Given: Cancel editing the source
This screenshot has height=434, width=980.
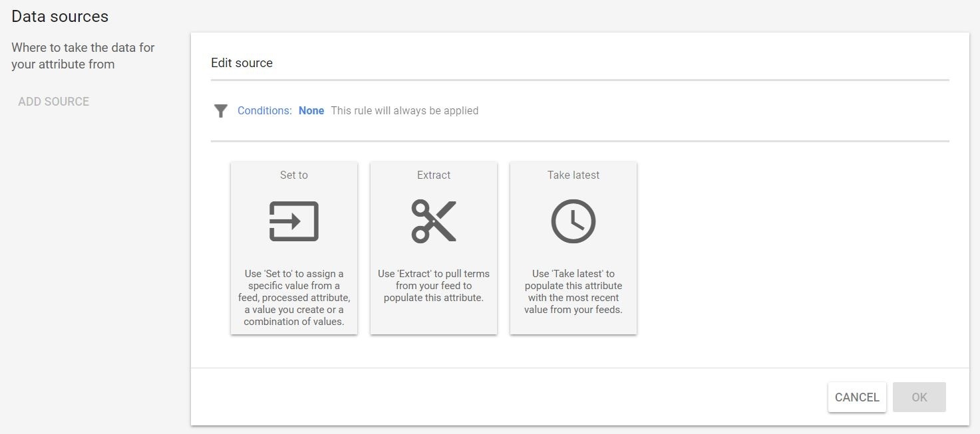Looking at the screenshot, I should coord(856,397).
